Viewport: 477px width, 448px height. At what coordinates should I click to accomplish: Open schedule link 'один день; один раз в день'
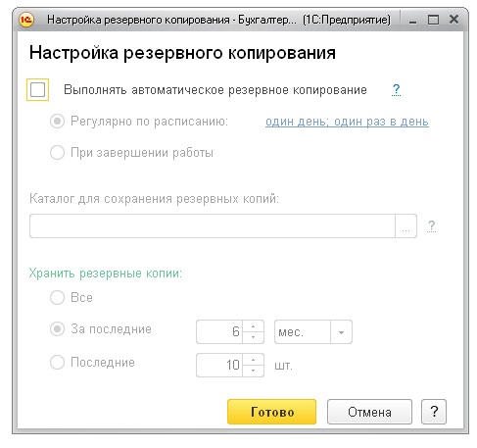347,122
